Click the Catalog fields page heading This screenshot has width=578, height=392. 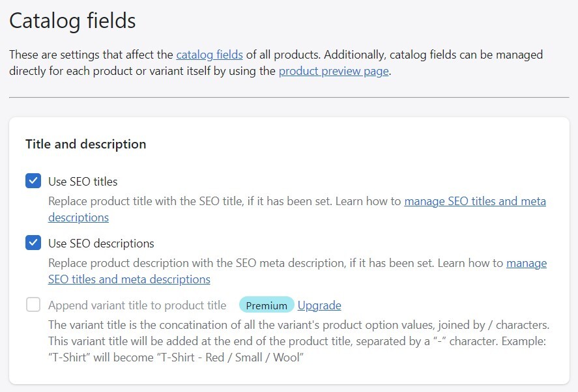click(x=72, y=21)
